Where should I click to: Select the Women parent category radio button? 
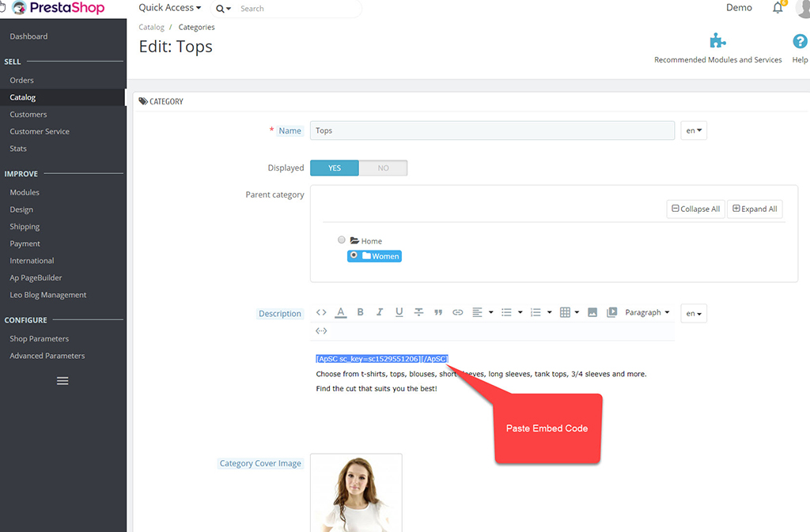(354, 255)
